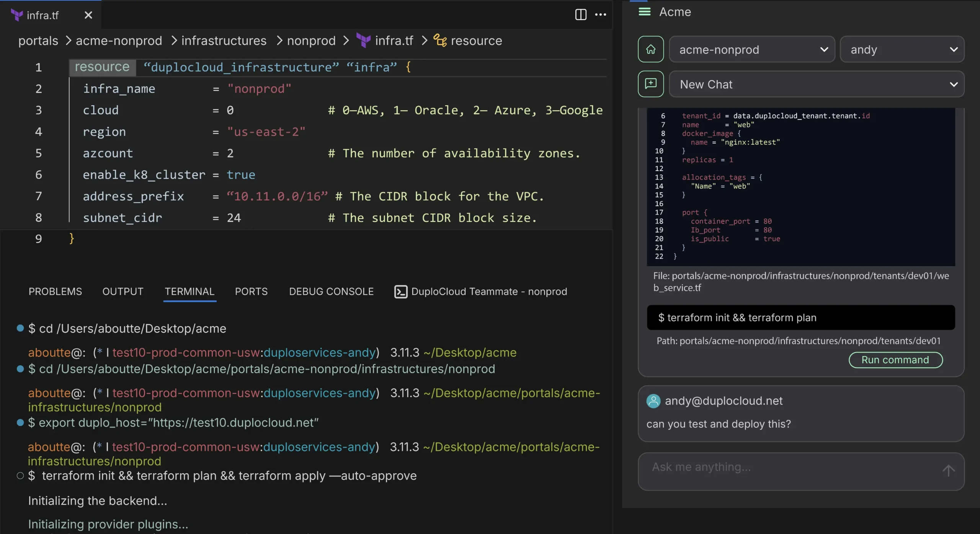The image size is (980, 534).
Task: Click the hamburger menu beside Acme
Action: 645,12
